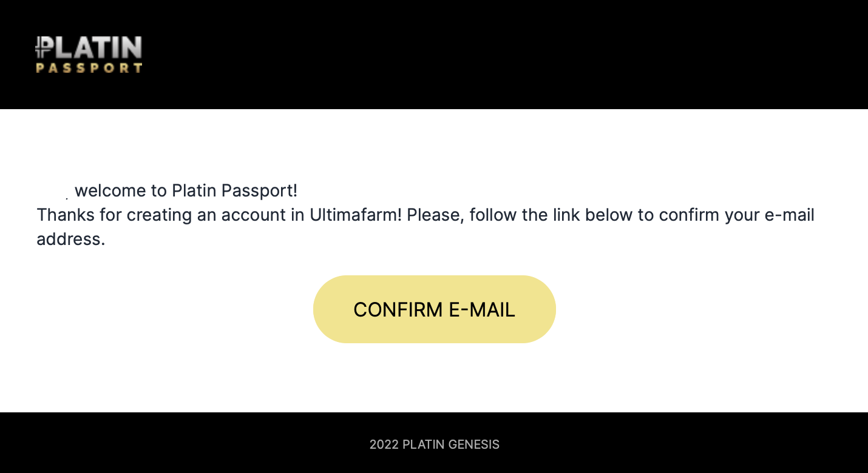Open the Platin Passport logo in header
Screen dimensions: 868x473
89,55
